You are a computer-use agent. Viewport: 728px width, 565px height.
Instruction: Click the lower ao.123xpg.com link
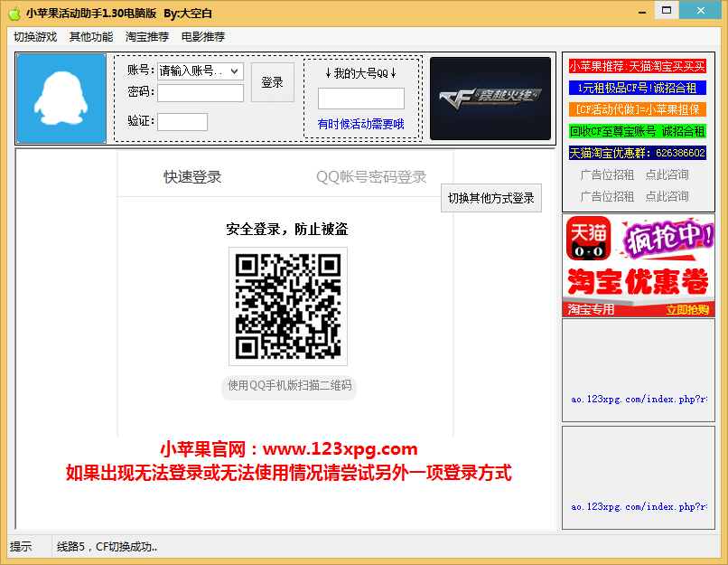(639, 507)
